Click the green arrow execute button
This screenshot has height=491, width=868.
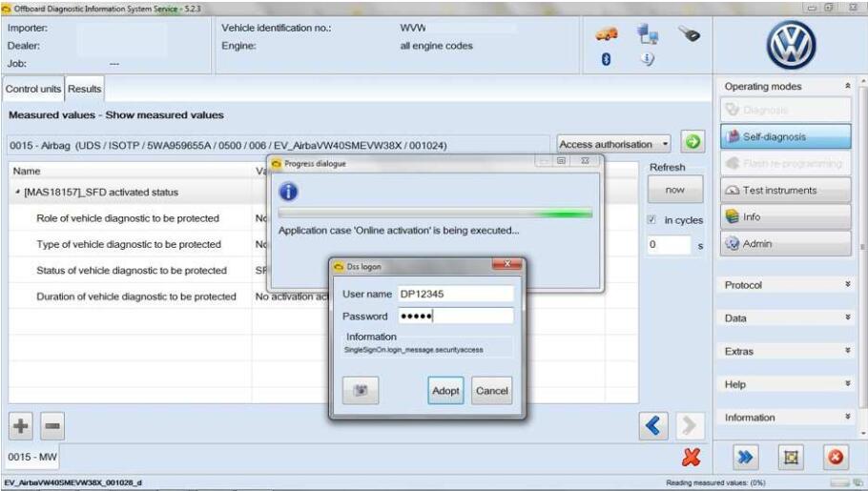click(692, 142)
